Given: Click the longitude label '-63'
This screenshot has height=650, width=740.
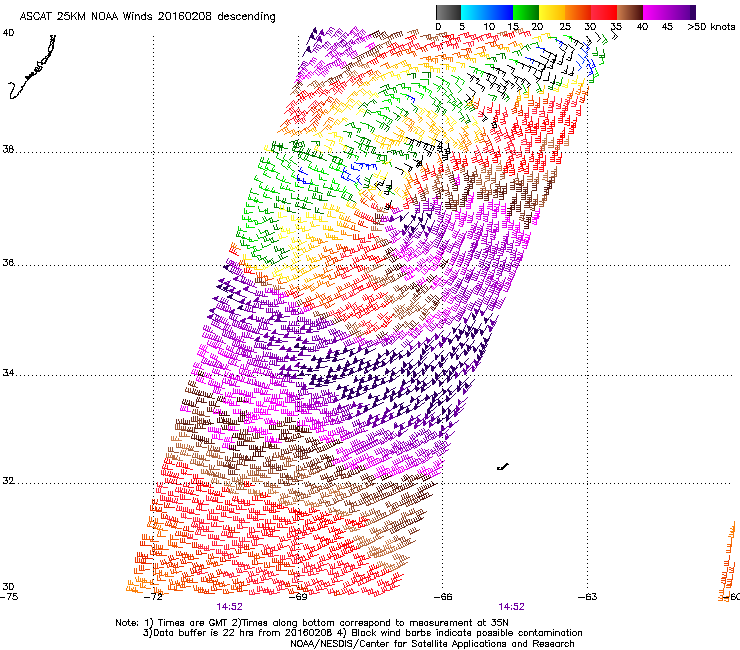Looking at the screenshot, I should pyautogui.click(x=588, y=596).
